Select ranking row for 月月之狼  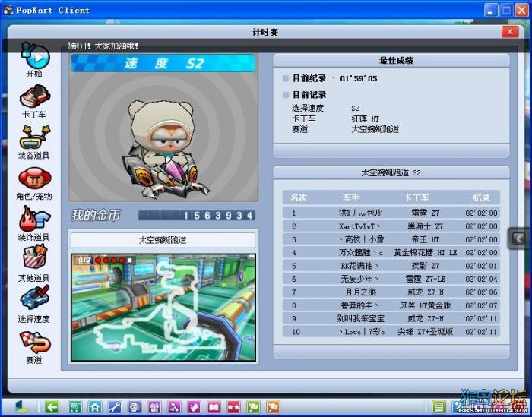(391, 292)
